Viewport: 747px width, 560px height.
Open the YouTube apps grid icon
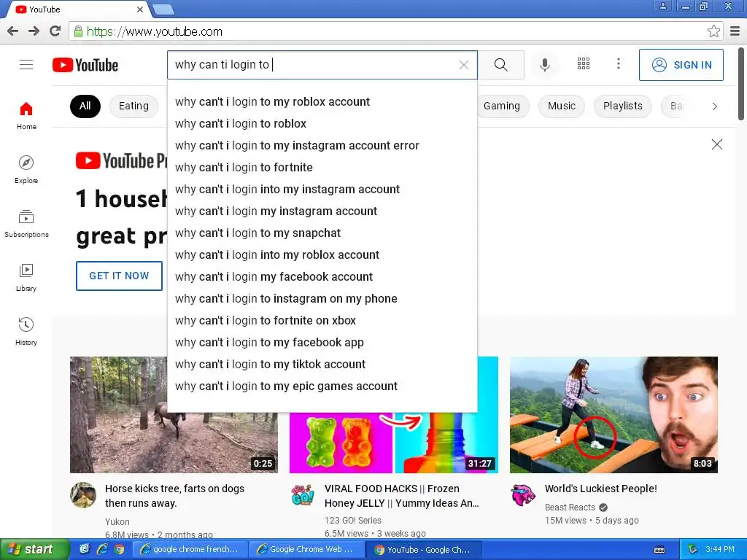pyautogui.click(x=584, y=64)
